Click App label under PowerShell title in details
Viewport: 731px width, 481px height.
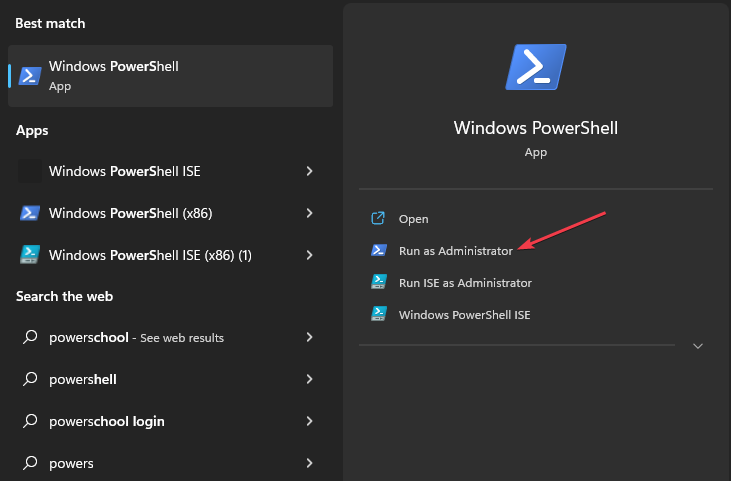point(536,152)
